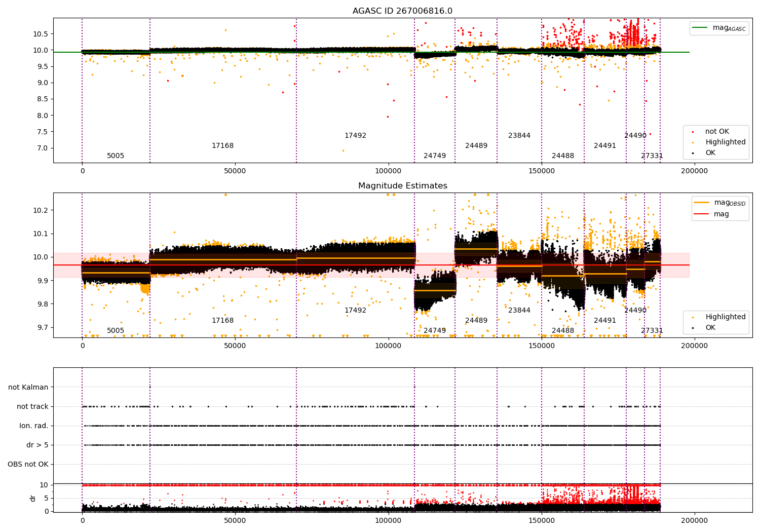Click obsid label 24489 in top plot

click(476, 145)
